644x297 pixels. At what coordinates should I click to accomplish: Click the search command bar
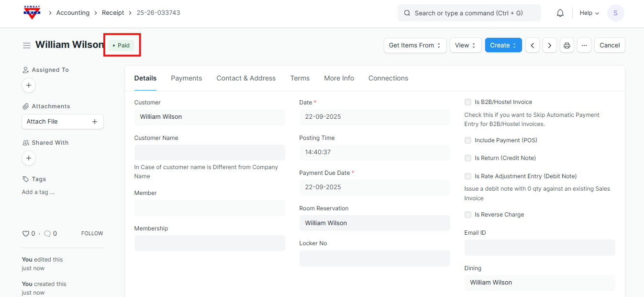tap(469, 13)
